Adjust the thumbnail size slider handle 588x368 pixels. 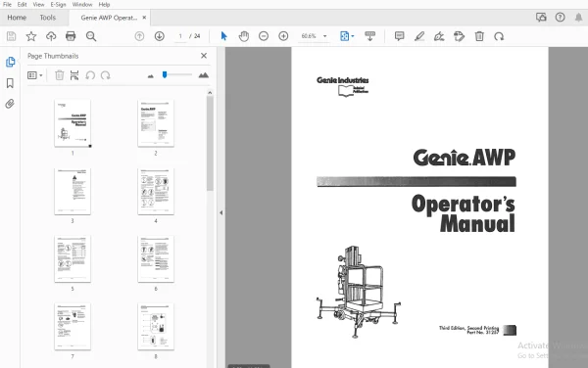point(165,75)
